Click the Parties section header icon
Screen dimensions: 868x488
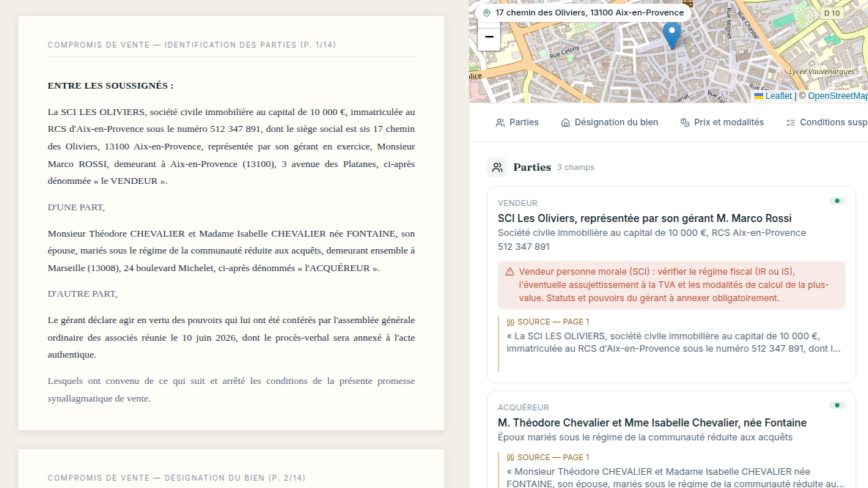pos(497,167)
